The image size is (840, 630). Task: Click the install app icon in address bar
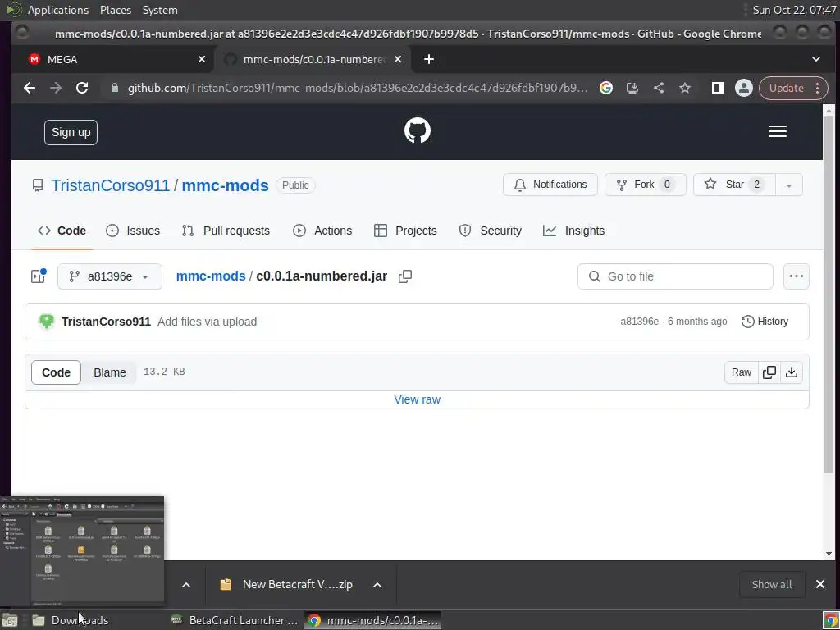[632, 88]
